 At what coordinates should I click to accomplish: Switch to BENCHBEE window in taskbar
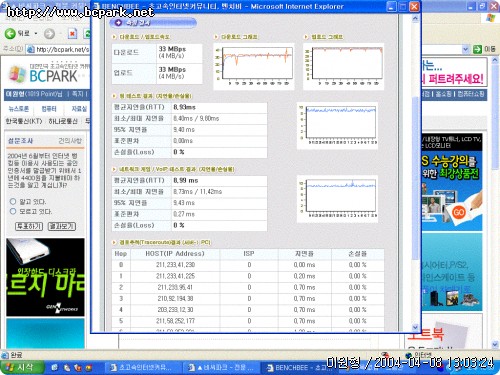(297, 367)
